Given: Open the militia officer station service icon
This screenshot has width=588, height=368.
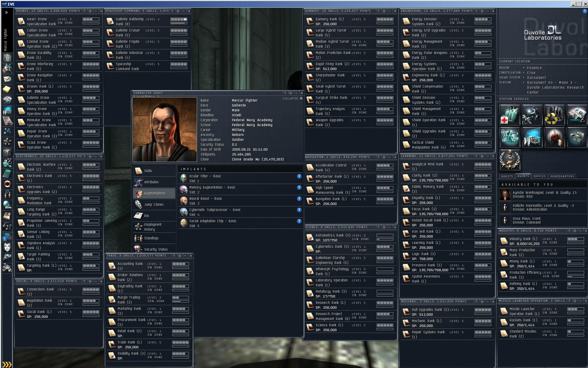Looking at the screenshot, I should click(510, 160).
